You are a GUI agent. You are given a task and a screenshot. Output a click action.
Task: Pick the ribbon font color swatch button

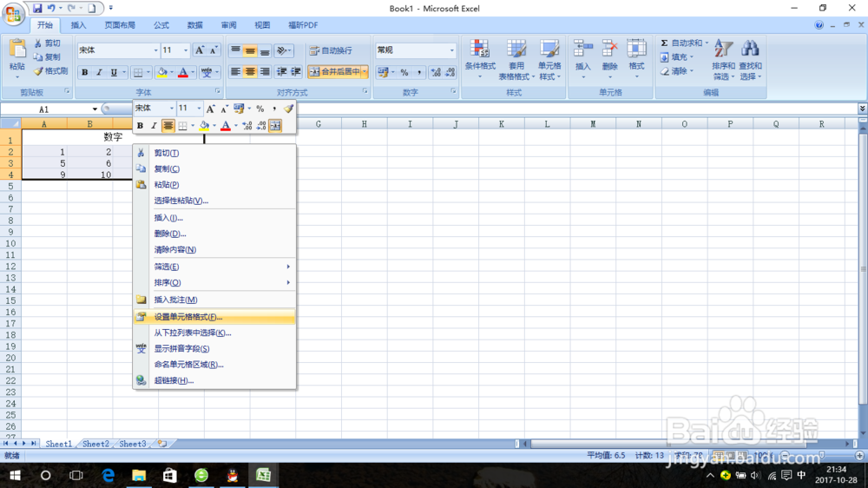point(183,72)
